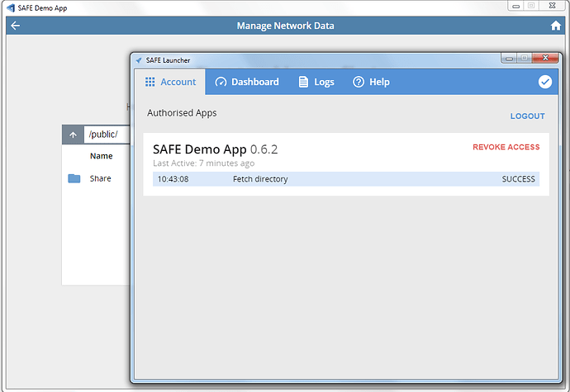Click the SAFE Launcher title bar logo
570x392 pixels.
(x=139, y=60)
